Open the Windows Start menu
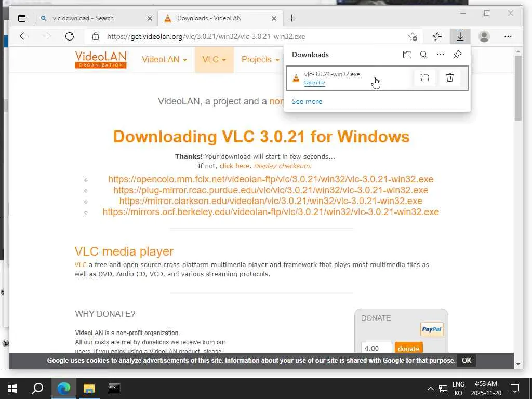Image resolution: width=532 pixels, height=399 pixels. tap(12, 389)
